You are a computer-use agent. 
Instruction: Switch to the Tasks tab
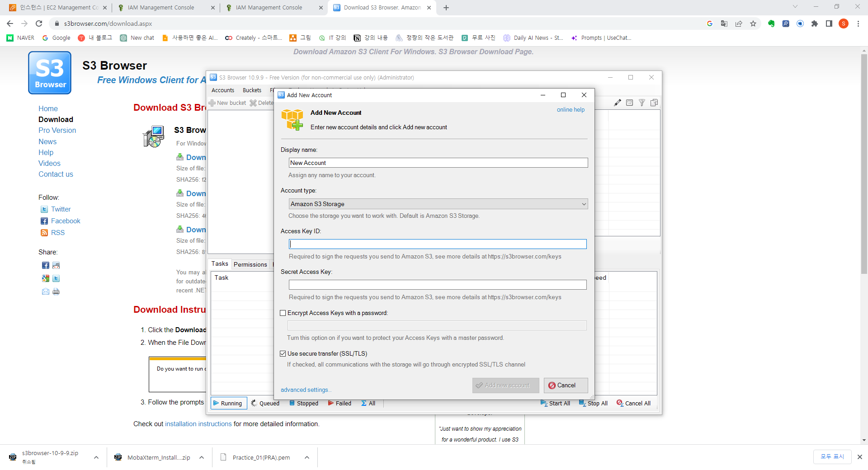220,264
